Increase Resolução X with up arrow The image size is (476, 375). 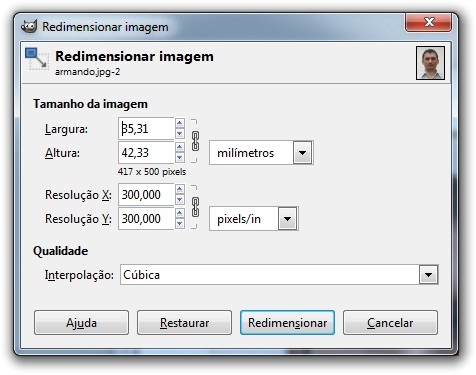pyautogui.click(x=180, y=189)
